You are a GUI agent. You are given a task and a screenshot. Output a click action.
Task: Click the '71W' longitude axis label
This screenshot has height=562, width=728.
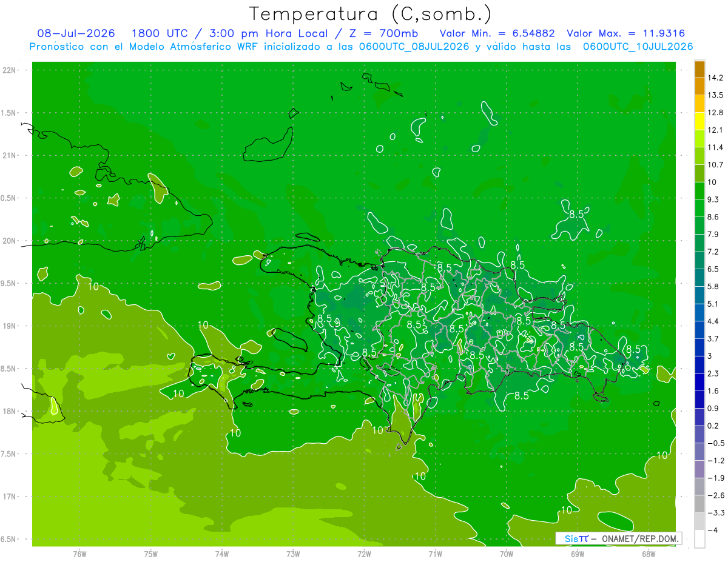coord(435,554)
